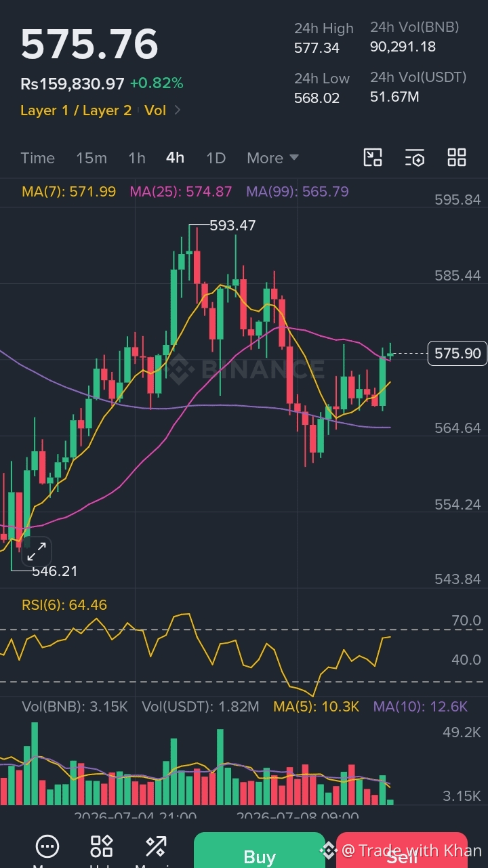Open the chart drawing tools icon
Image resolution: width=488 pixels, height=868 pixels.
(373, 158)
